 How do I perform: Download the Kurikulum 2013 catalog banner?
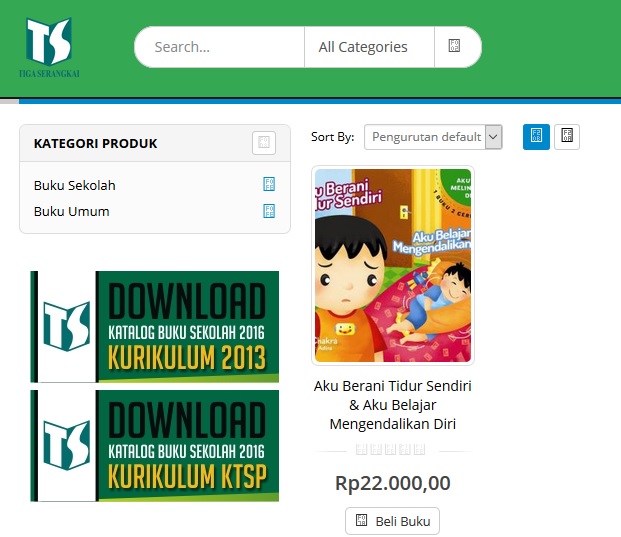[154, 327]
